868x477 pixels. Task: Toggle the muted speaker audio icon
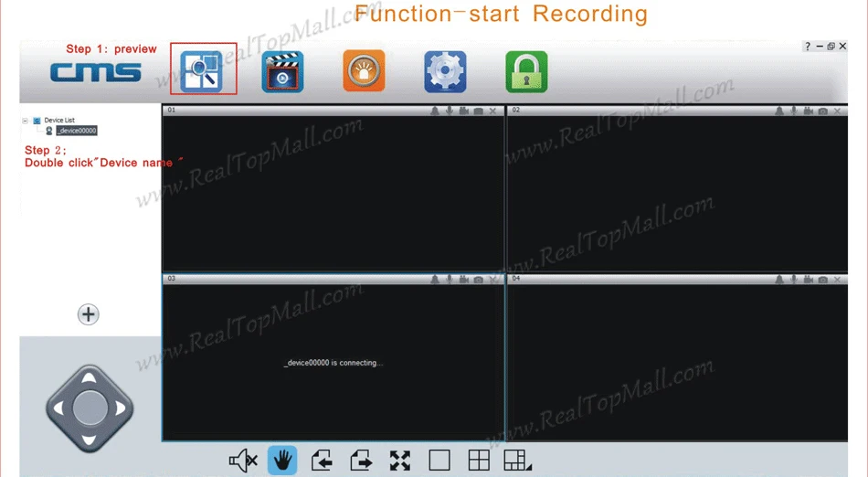pos(243,461)
